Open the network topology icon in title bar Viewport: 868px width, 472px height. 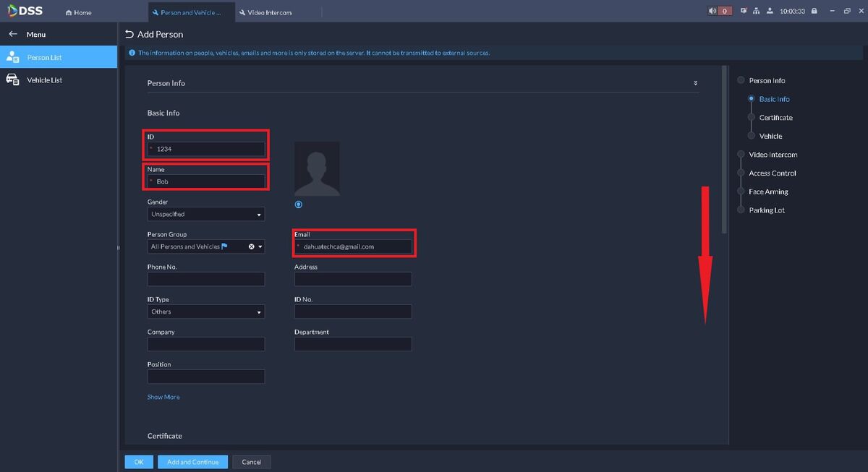click(x=756, y=12)
